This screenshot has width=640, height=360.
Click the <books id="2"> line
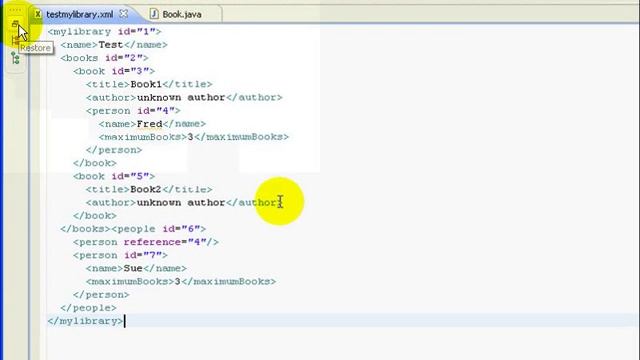pos(104,58)
